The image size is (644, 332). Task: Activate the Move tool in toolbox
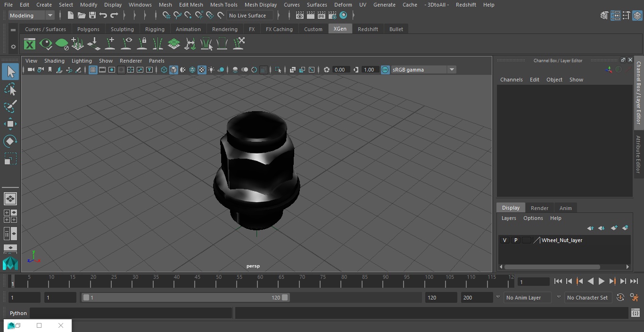[10, 124]
